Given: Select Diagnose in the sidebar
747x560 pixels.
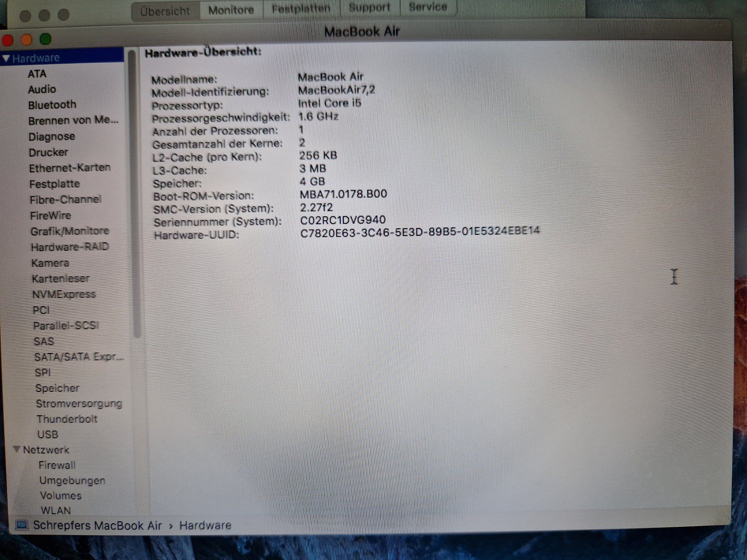Looking at the screenshot, I should (x=52, y=136).
